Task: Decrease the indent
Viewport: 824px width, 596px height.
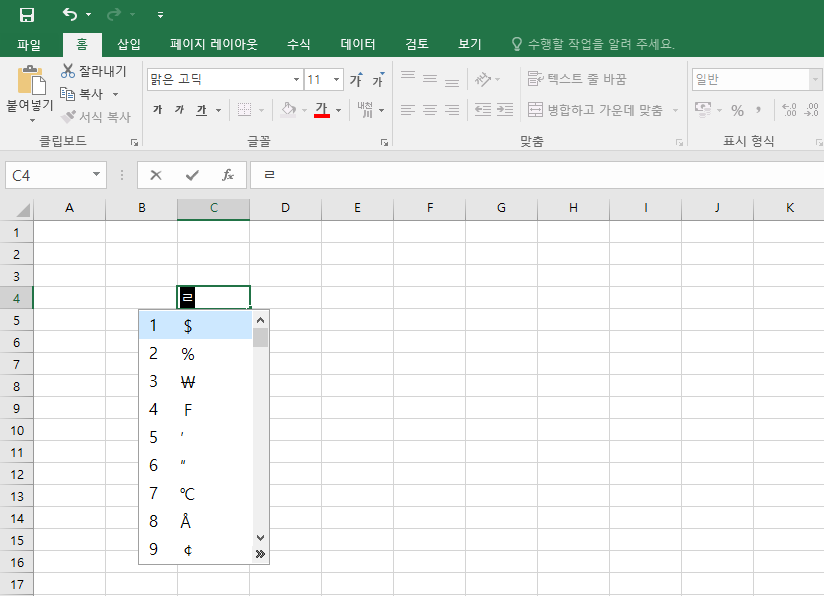Action: 483,110
